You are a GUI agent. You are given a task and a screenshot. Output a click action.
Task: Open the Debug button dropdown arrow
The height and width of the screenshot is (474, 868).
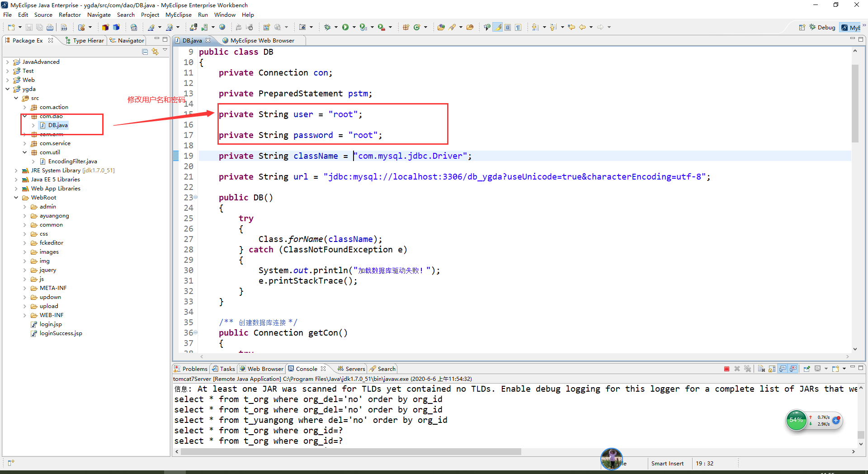336,27
